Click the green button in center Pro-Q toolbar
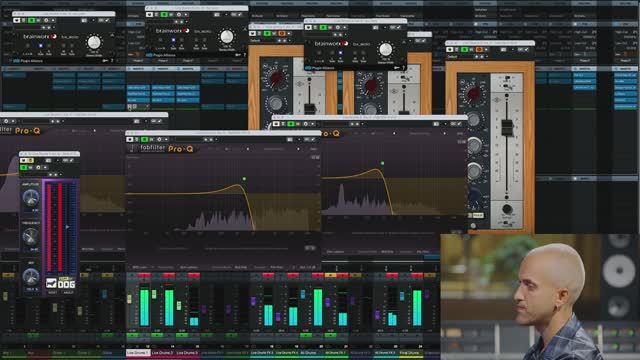Viewport: 640px width, 360px height. (x=144, y=140)
